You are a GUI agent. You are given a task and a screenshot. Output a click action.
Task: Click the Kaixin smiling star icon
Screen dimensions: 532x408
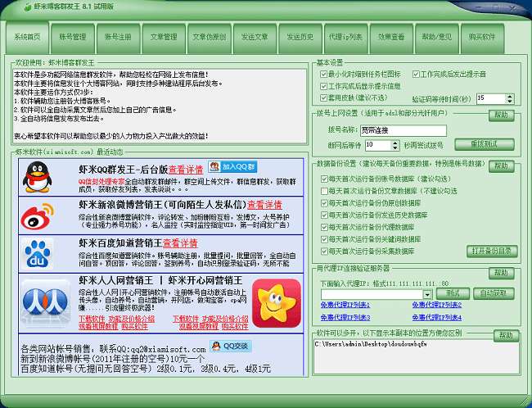click(277, 303)
